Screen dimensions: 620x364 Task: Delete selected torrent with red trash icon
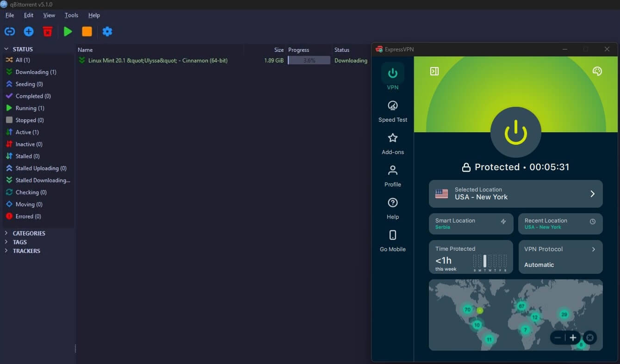(x=48, y=31)
